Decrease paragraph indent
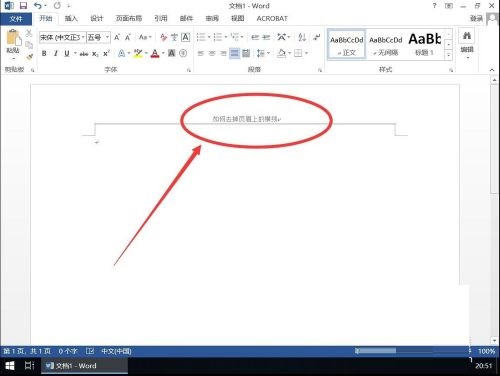This screenshot has height=376, width=500. click(x=255, y=37)
